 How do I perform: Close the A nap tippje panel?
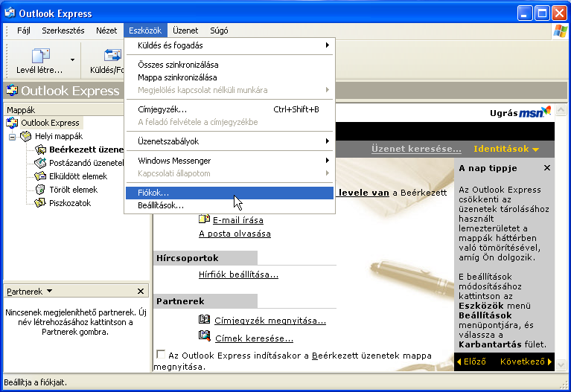(547, 168)
